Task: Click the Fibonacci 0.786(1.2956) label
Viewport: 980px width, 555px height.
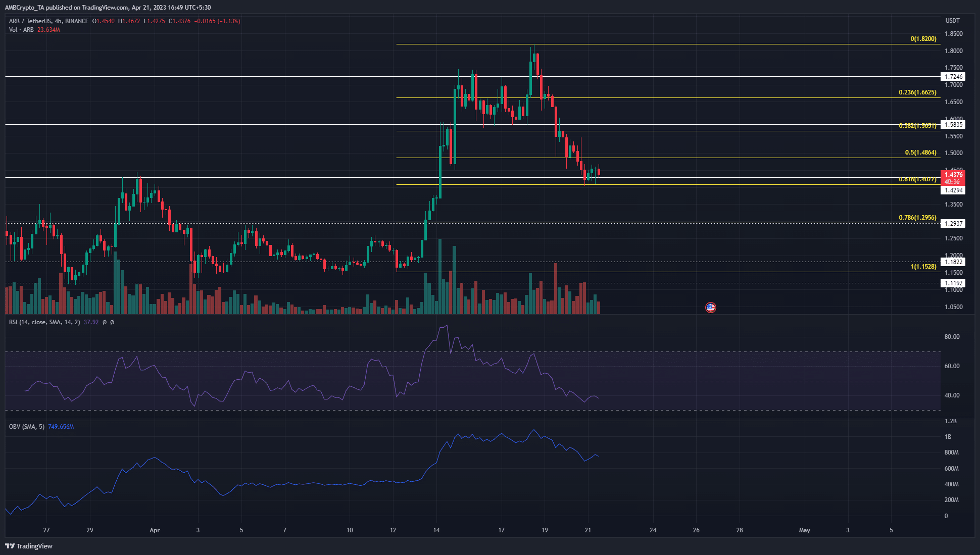Action: coord(917,218)
